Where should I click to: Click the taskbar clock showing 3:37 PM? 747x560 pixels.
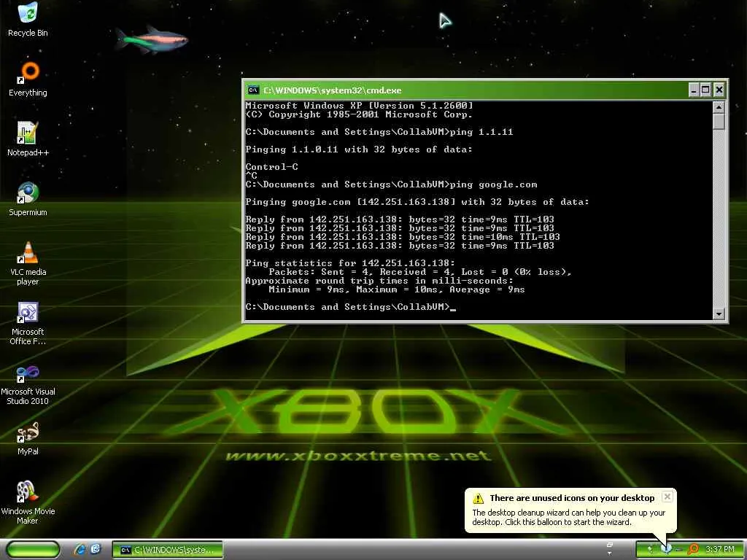click(719, 550)
